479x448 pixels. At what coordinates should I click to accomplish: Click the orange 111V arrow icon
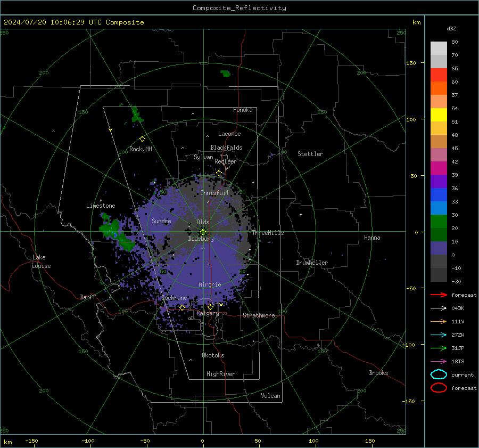click(x=439, y=321)
